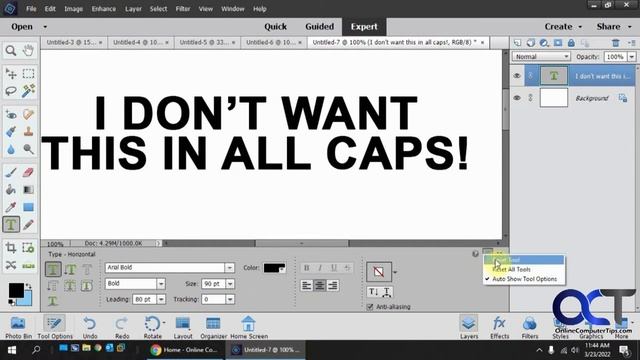Set center text alignment

tap(320, 285)
